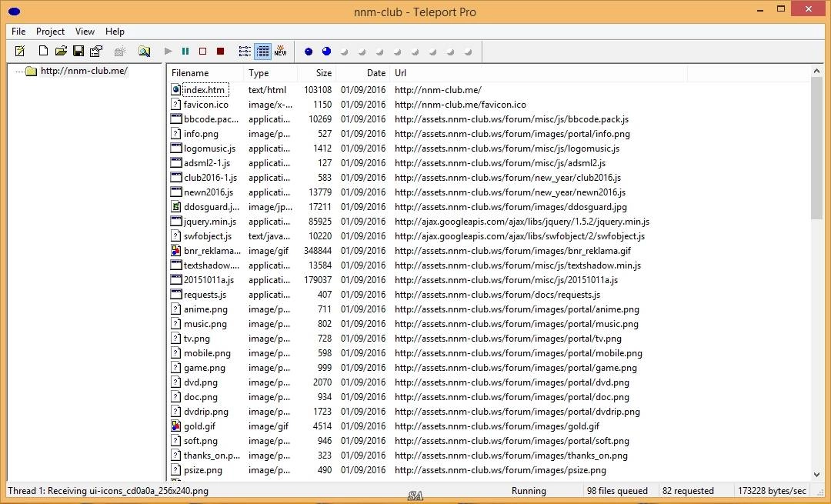The width and height of the screenshot is (831, 504).
Task: Select the mobile.png file name
Action: [x=207, y=353]
